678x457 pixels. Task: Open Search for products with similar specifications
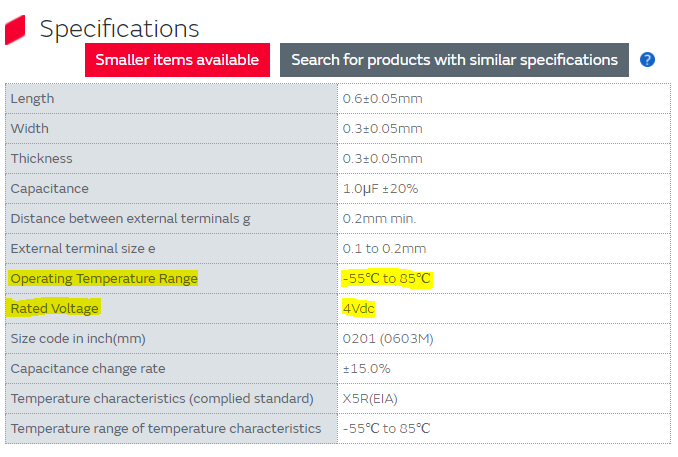[454, 60]
